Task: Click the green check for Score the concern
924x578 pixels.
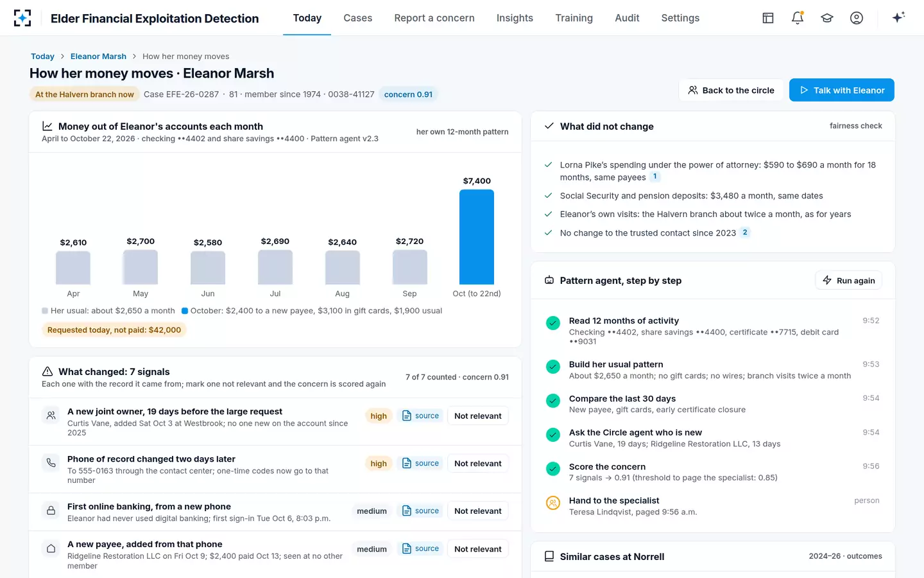Action: click(x=553, y=469)
